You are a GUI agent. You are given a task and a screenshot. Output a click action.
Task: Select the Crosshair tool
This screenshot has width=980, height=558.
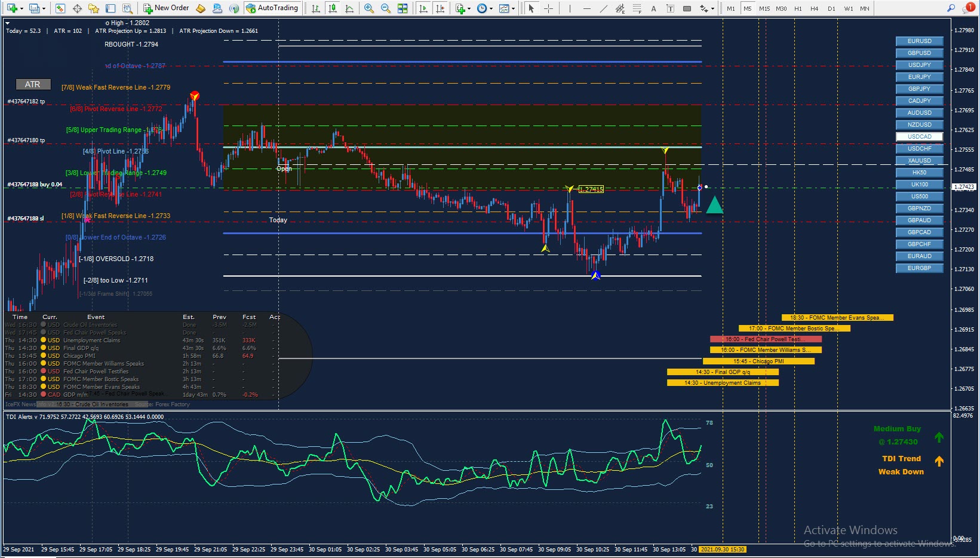click(x=548, y=8)
